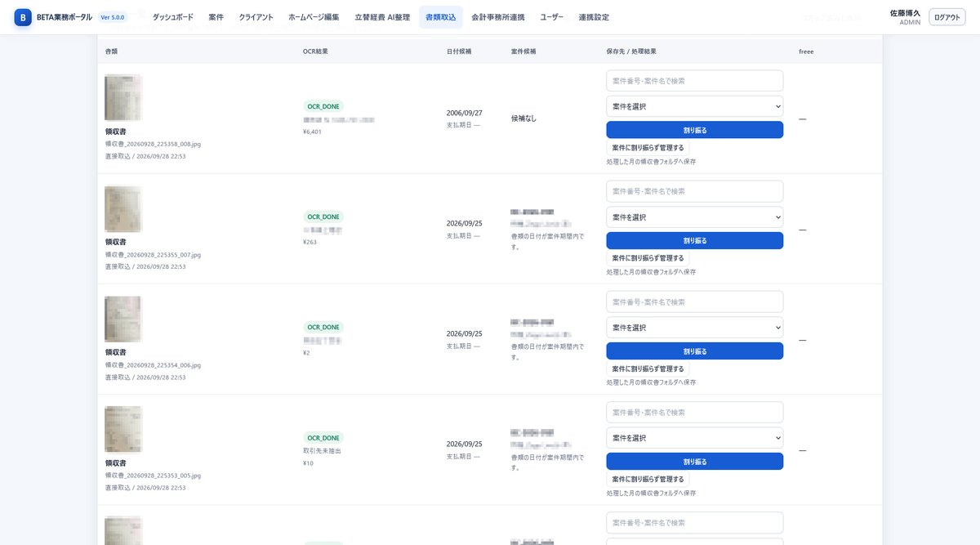Open receipt thumbnail for file ending _008.jpg

tap(123, 98)
